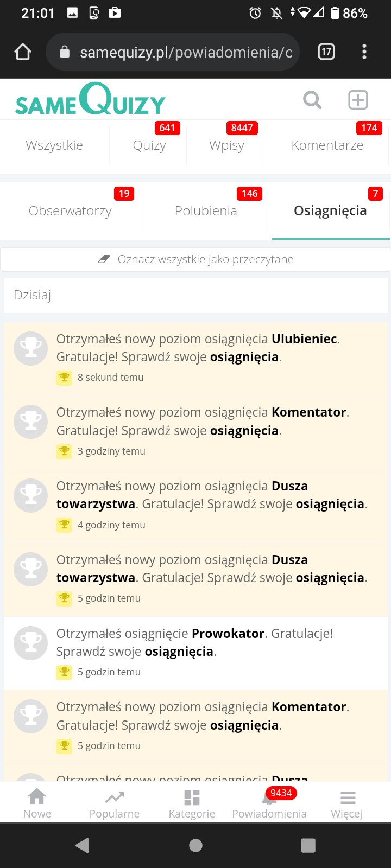
Task: Tap the add new content plus icon
Action: [358, 100]
